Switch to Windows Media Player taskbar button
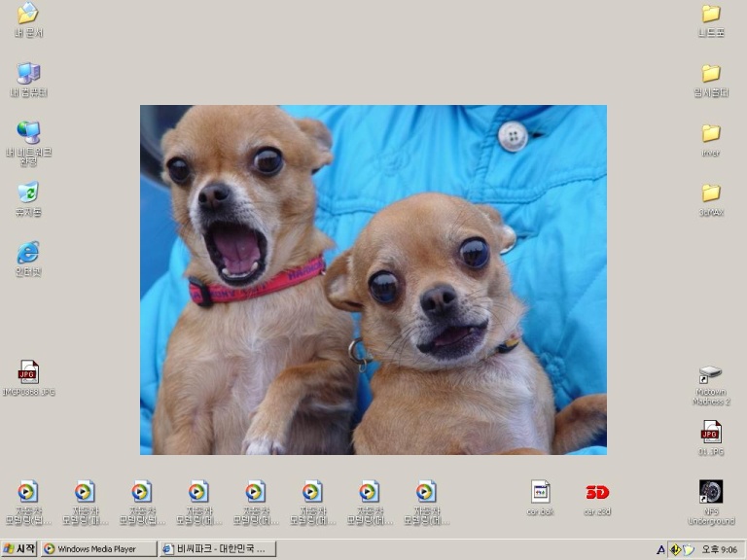 click(98, 549)
